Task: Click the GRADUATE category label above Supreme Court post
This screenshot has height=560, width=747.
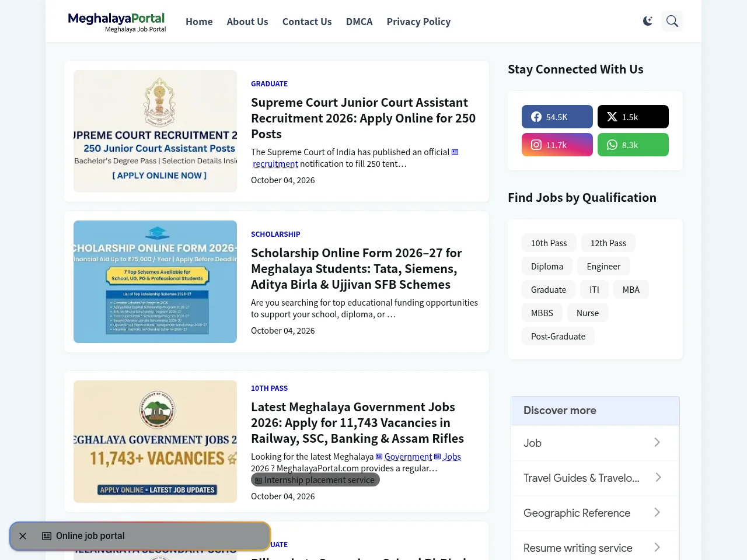Action: [269, 84]
